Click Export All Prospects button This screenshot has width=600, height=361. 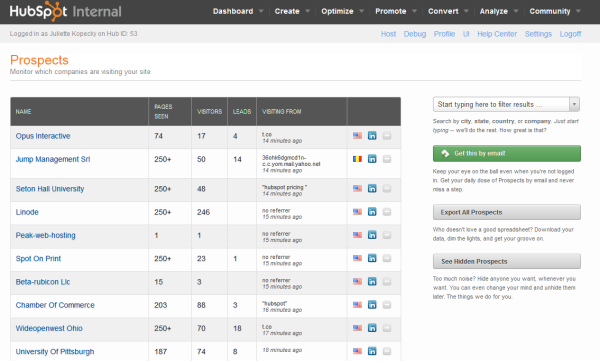tap(507, 212)
